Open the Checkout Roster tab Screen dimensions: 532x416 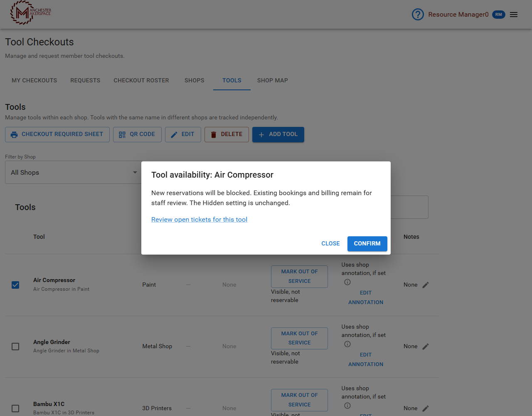pyautogui.click(x=141, y=80)
